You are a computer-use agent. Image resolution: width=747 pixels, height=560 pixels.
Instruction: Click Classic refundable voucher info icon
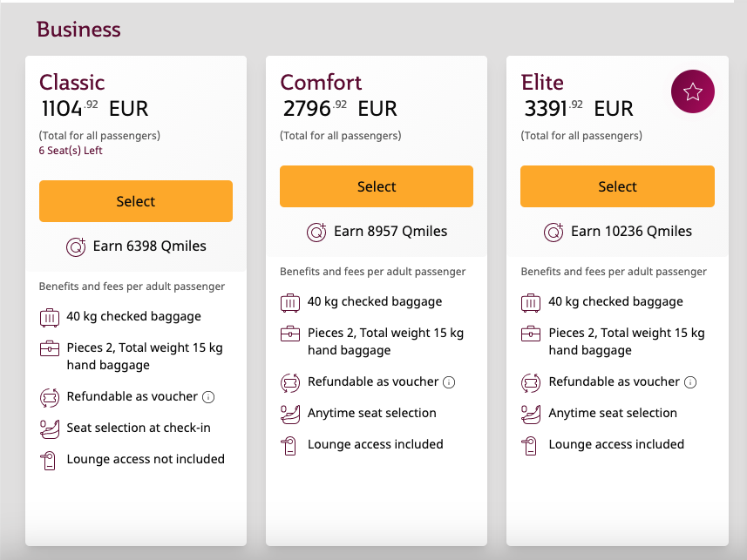tap(208, 397)
